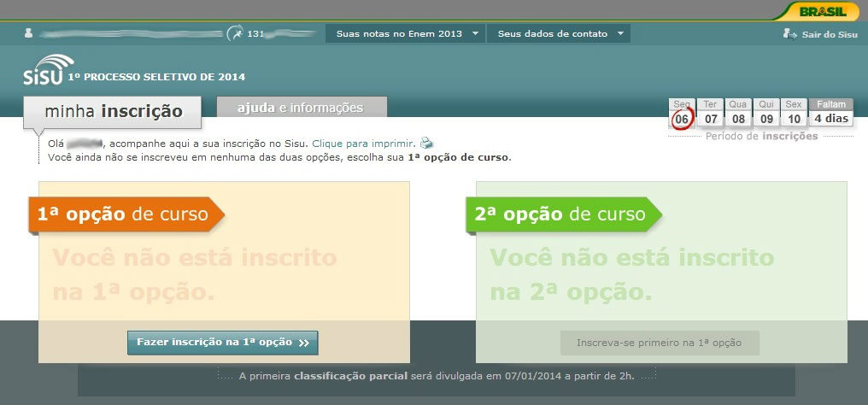Click the 1º PROCESSO SELETIVO DE 2014 text
This screenshot has height=405, width=868.
click(x=156, y=78)
